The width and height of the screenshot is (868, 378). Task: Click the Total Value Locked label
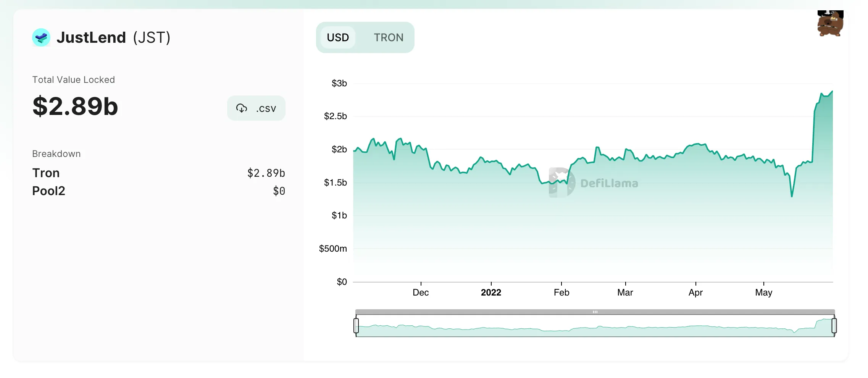click(73, 80)
